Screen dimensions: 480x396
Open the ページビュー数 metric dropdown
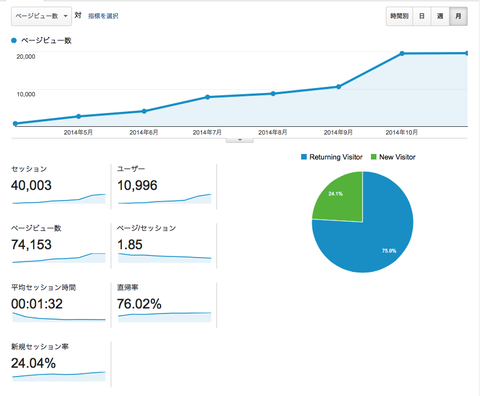41,16
